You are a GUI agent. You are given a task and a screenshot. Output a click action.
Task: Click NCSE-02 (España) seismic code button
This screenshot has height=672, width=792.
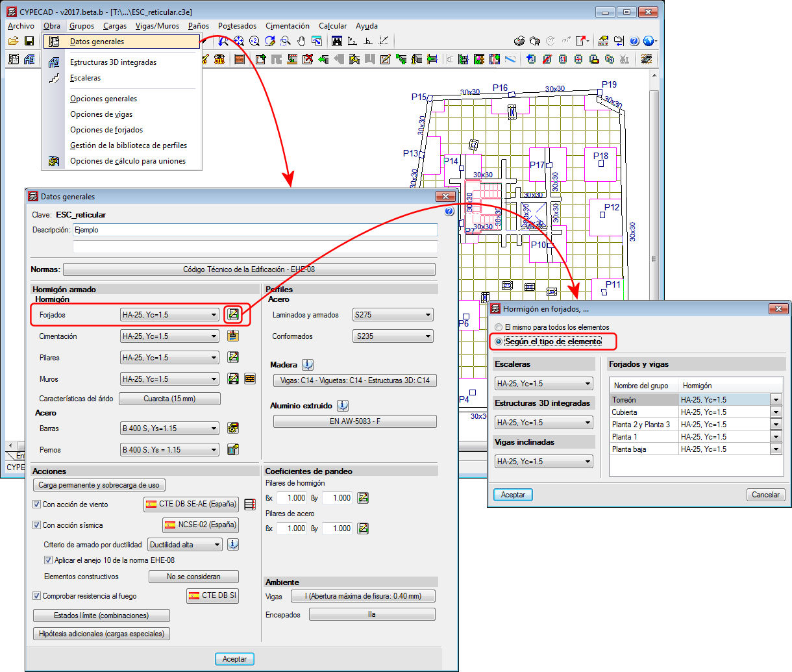point(201,525)
